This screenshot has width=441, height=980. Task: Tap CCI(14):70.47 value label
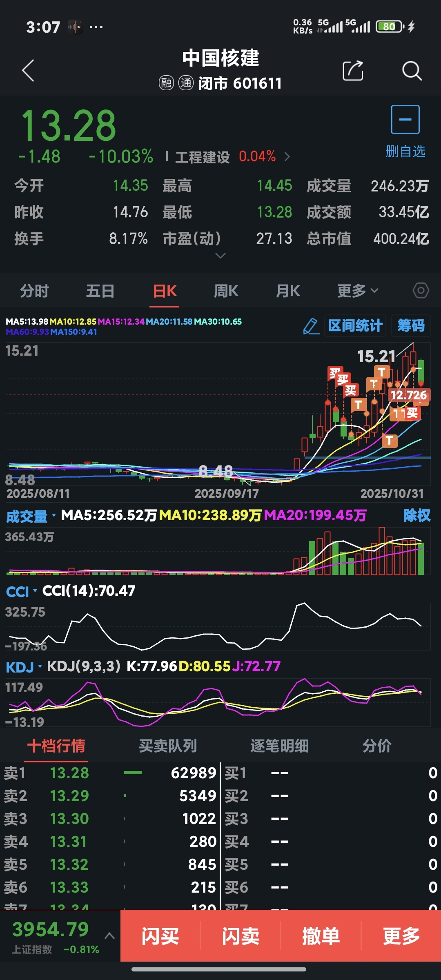click(x=89, y=591)
